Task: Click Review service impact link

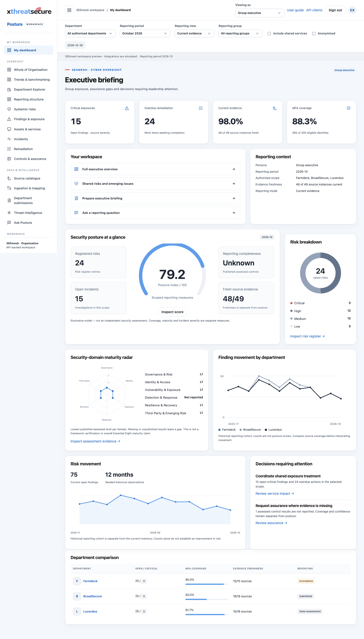Action: [274, 494]
